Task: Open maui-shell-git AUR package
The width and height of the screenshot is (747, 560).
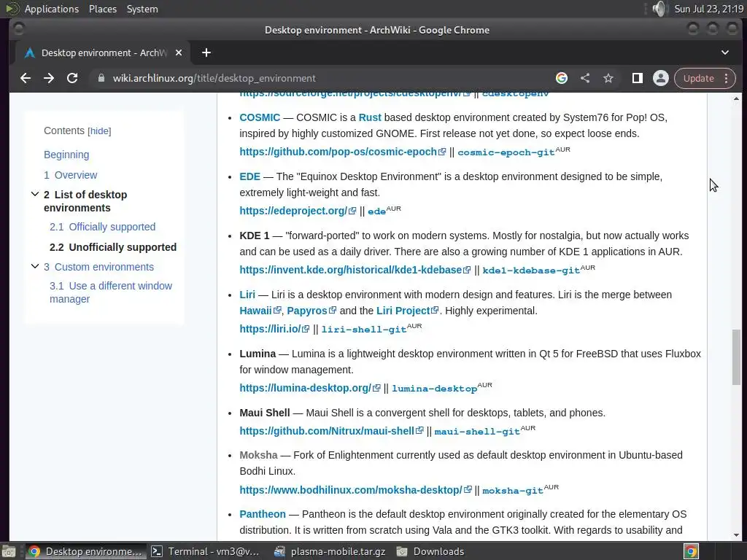Action: (x=477, y=432)
